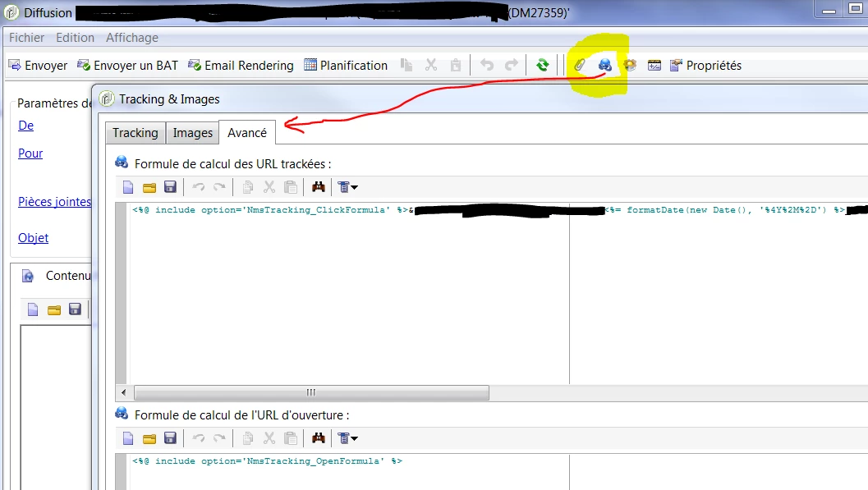Open folder icon in Contenu editor
This screenshot has height=490, width=868.
[x=53, y=309]
